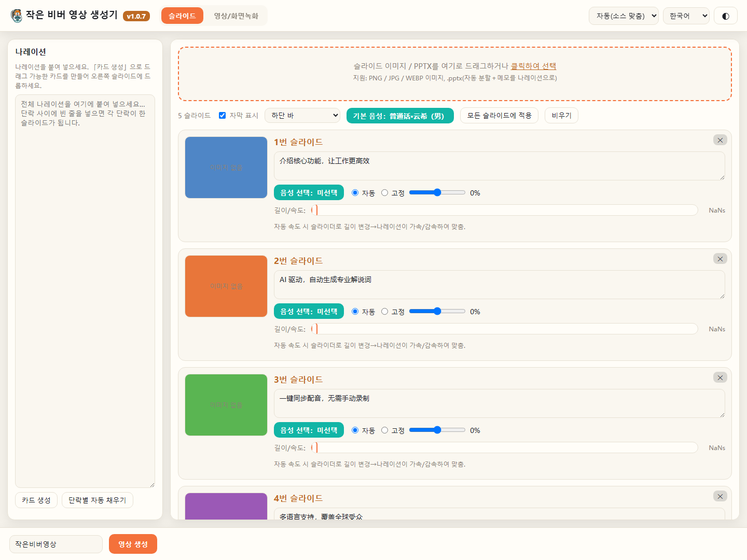Viewport: 747px width, 560px height.
Task: Click the 길이/속도 bar of slide 3
Action: 504,447
